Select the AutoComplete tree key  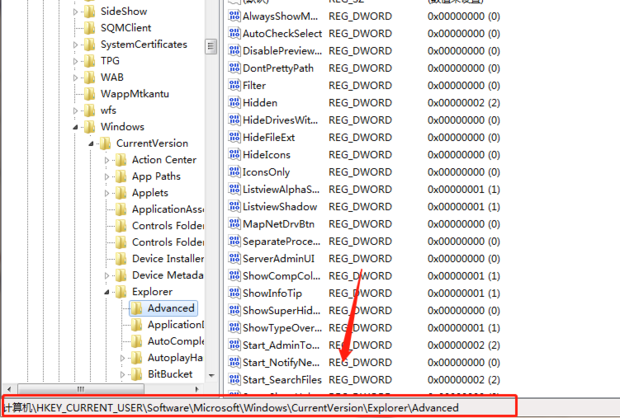[176, 341]
